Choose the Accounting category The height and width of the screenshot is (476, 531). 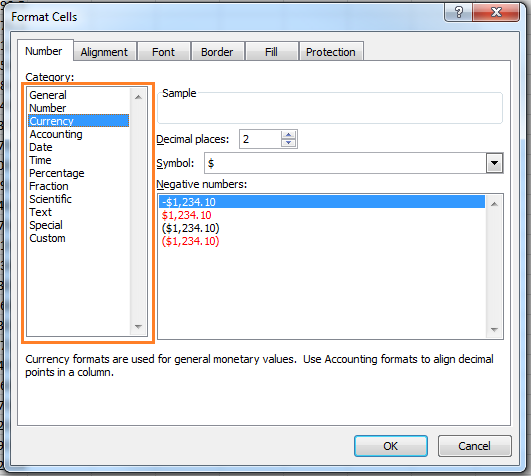[x=79, y=134]
